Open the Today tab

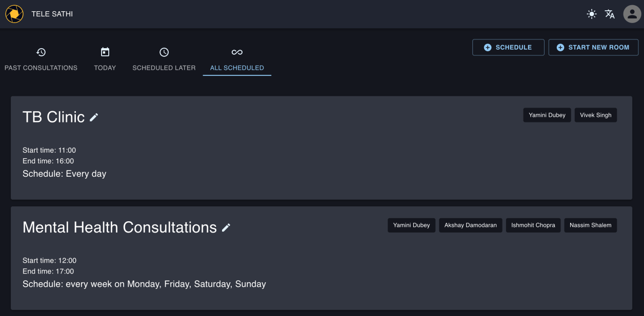pyautogui.click(x=105, y=59)
